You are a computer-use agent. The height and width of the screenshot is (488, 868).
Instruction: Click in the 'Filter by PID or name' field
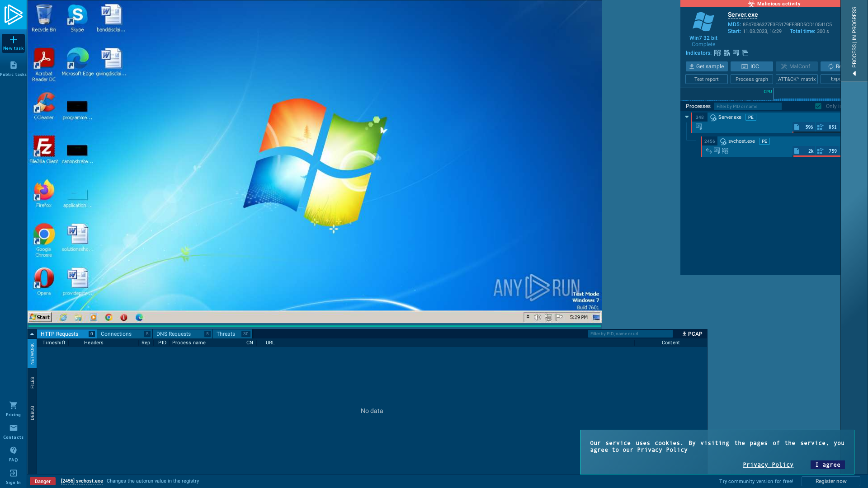tap(748, 106)
